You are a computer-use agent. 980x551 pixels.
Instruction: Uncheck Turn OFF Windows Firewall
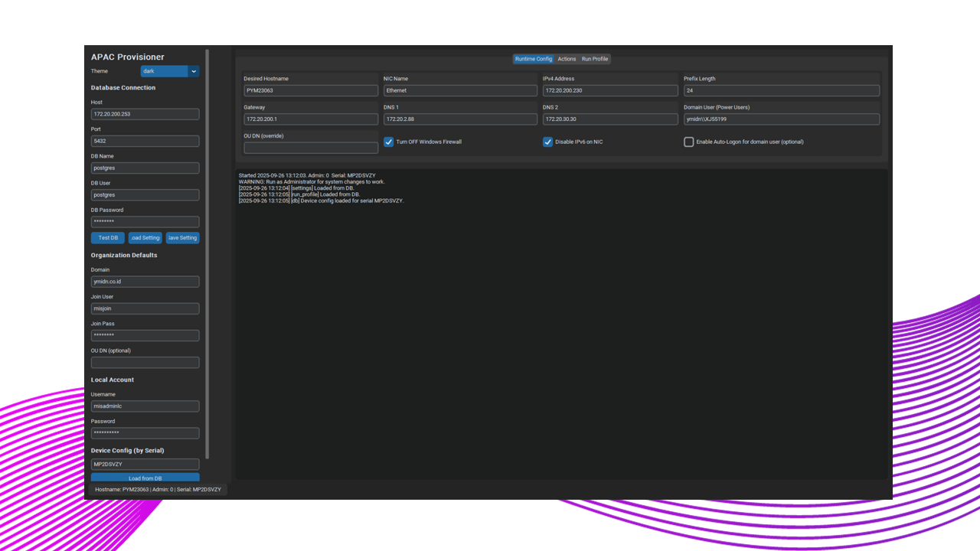389,142
